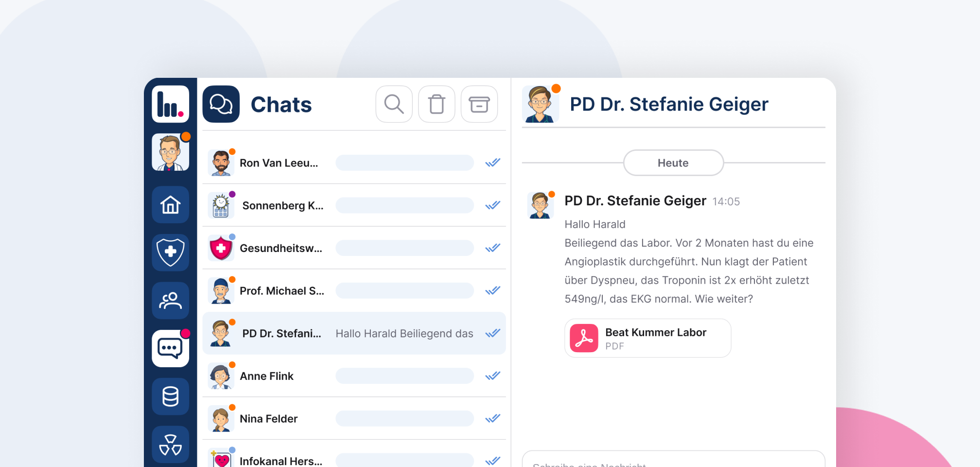Click the trash delete icon
The image size is (980, 467).
coord(437,104)
